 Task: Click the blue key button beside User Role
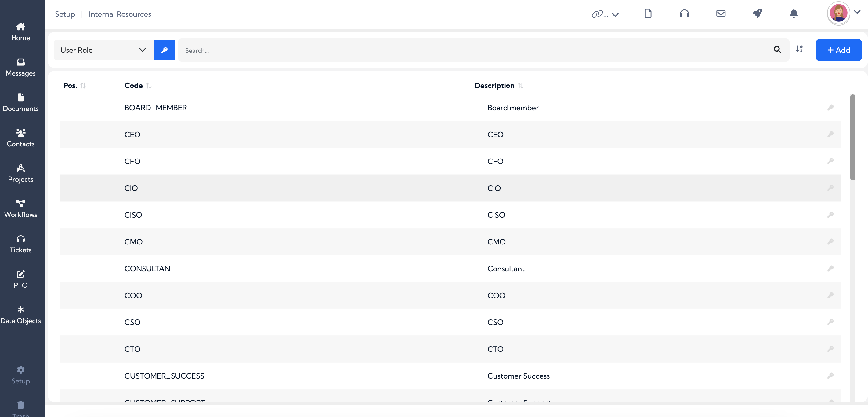165,50
